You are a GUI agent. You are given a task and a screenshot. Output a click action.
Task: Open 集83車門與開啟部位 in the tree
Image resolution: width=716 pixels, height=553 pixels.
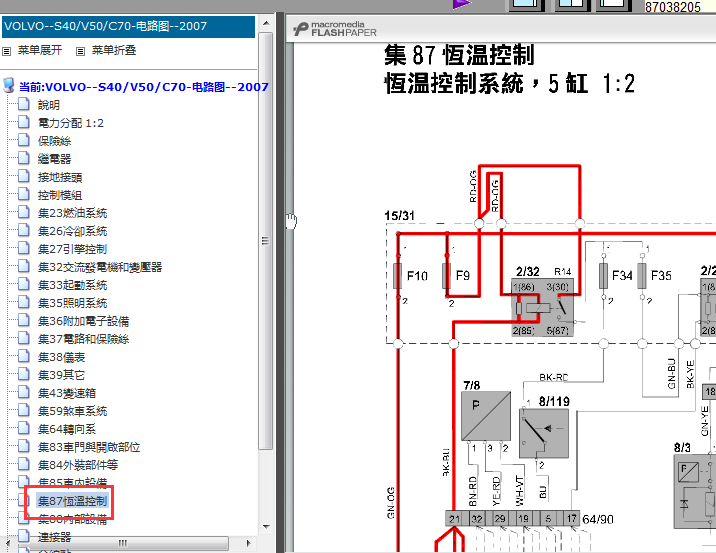click(89, 447)
